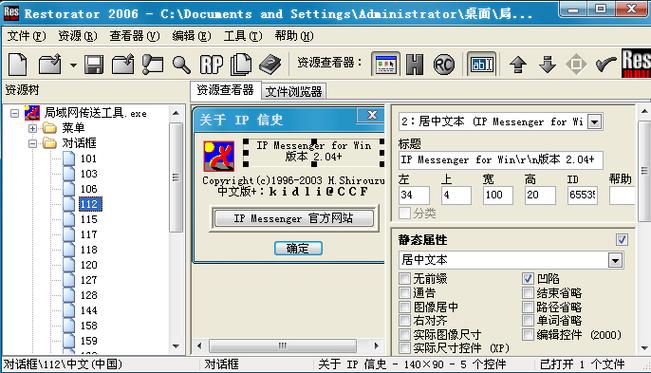Screen dimensions: 651x373
Task: Open the 资源 menu
Action: pos(77,36)
